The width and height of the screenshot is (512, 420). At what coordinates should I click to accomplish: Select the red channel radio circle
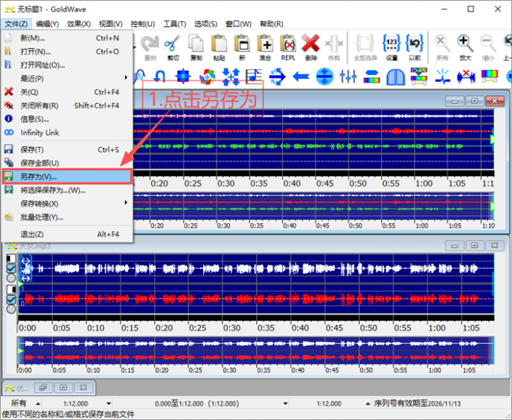(x=11, y=309)
